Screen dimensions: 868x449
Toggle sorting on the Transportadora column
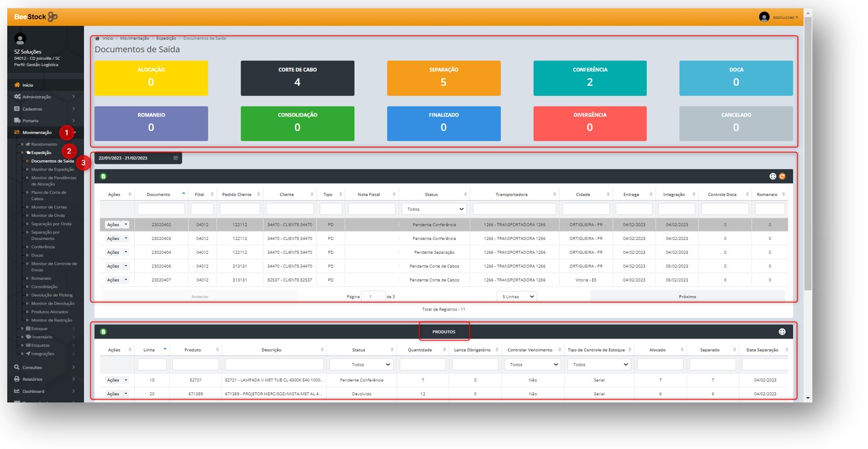coord(514,195)
